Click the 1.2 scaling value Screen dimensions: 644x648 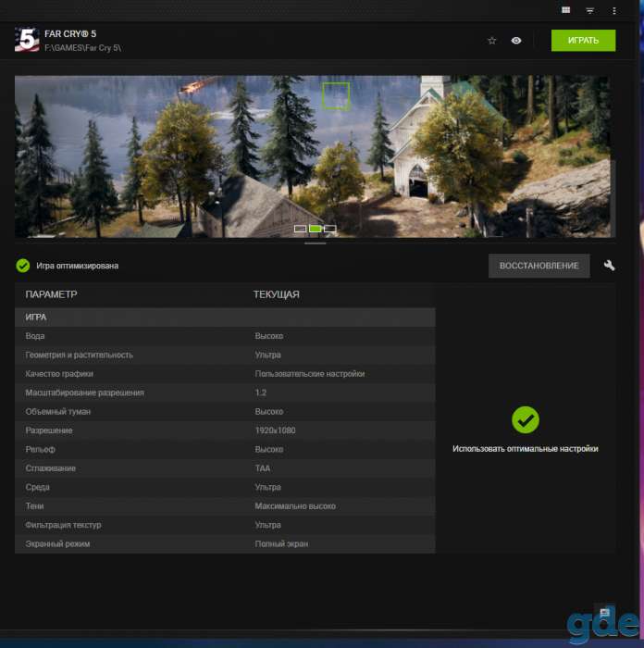point(261,393)
